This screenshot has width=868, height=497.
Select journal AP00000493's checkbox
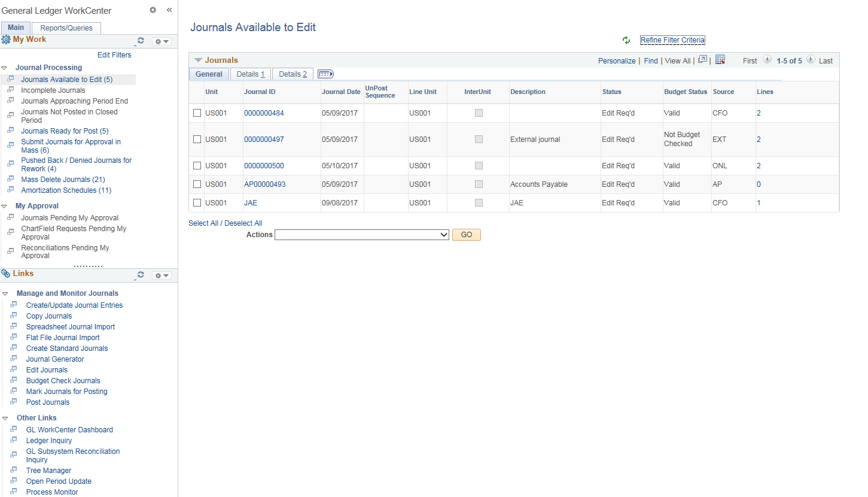[x=197, y=184]
